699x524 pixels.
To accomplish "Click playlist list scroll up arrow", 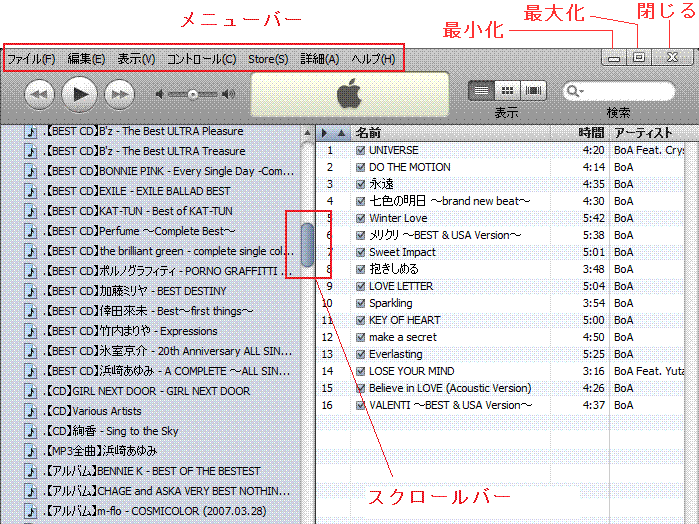I will pyautogui.click(x=307, y=132).
